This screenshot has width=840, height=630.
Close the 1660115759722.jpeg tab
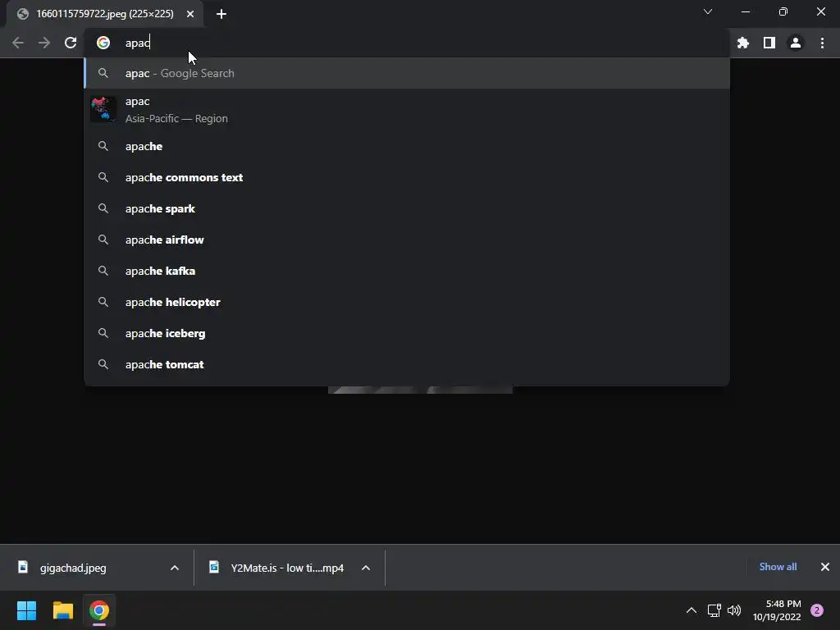coord(190,14)
